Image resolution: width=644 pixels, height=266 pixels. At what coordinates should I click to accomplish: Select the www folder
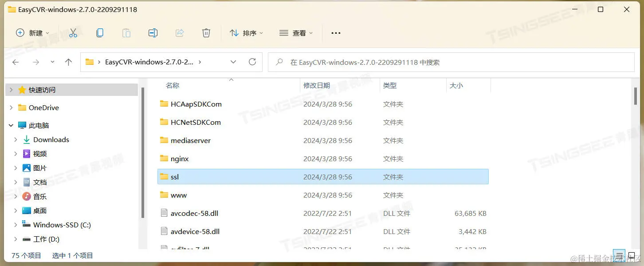click(x=179, y=195)
